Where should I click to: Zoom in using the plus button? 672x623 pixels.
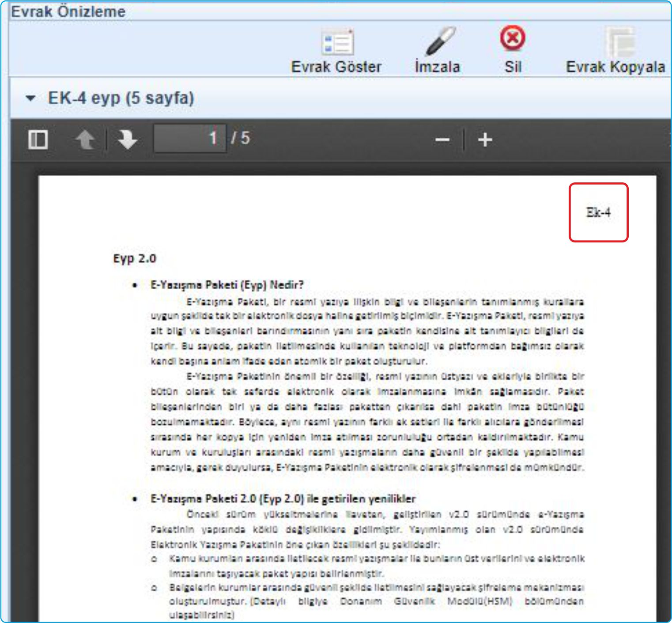click(485, 140)
